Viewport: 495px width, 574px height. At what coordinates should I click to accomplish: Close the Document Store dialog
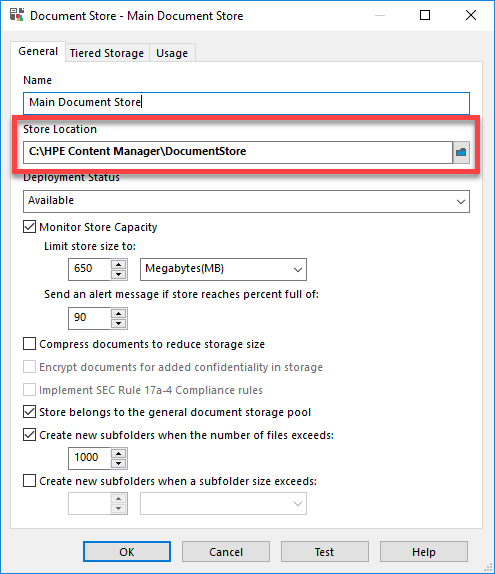pyautogui.click(x=471, y=15)
